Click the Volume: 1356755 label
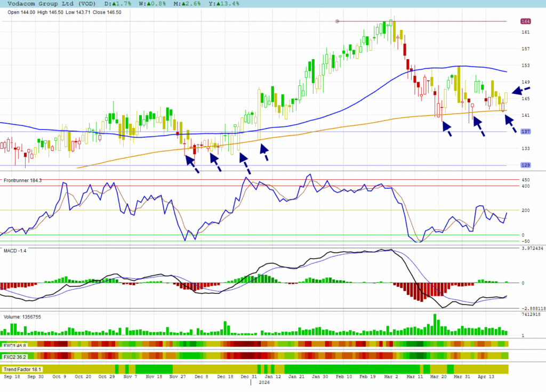 22,317
